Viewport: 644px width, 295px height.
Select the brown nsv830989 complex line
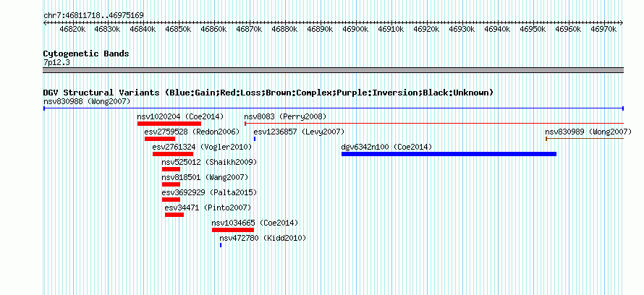click(585, 139)
